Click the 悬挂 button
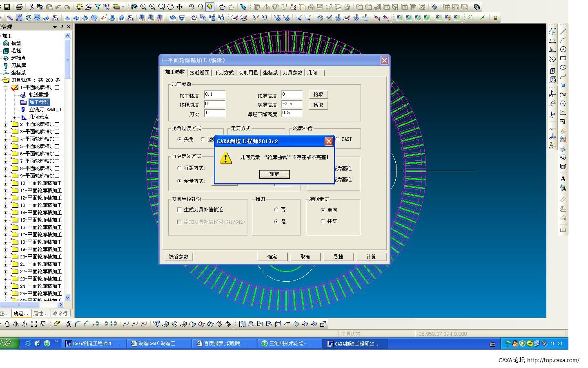This screenshot has height=368, width=588. (338, 257)
